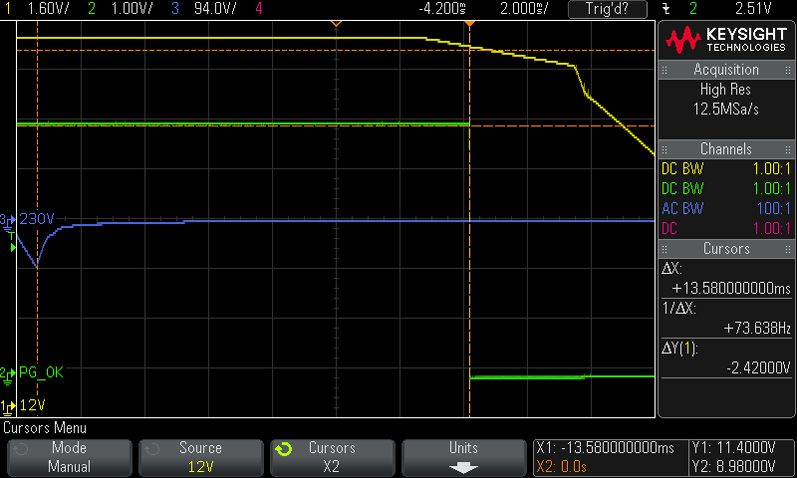Open the Mode Manual softkey
Screen dimensions: 797x478
69,458
